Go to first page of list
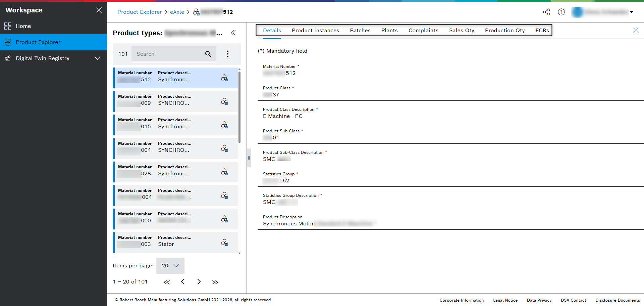 point(167,282)
